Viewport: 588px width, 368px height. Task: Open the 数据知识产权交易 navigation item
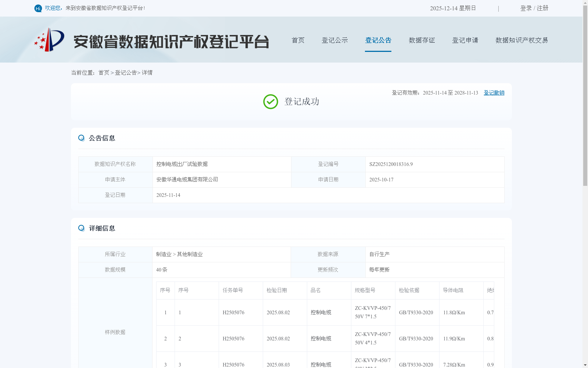pos(522,40)
